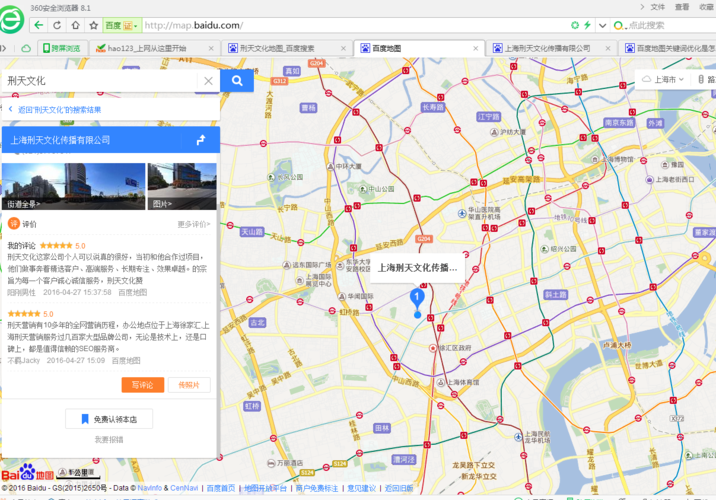
Task: Click the 传照片 button
Action: [189, 385]
